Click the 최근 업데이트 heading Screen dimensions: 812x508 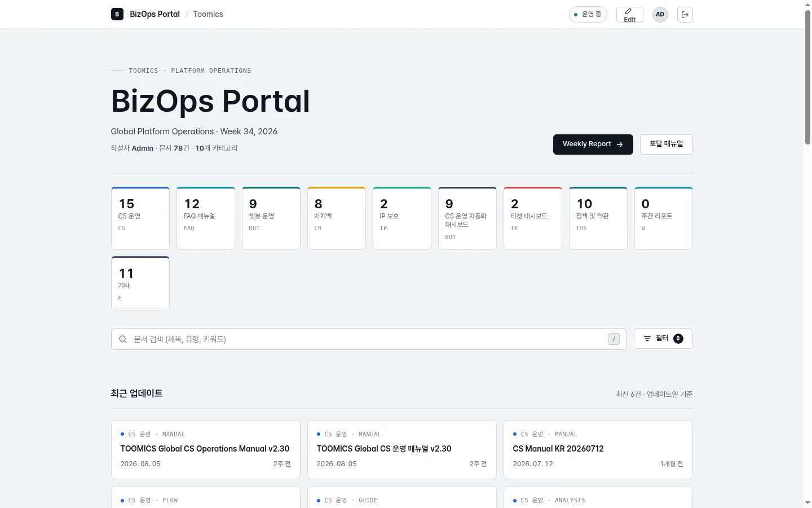point(136,393)
